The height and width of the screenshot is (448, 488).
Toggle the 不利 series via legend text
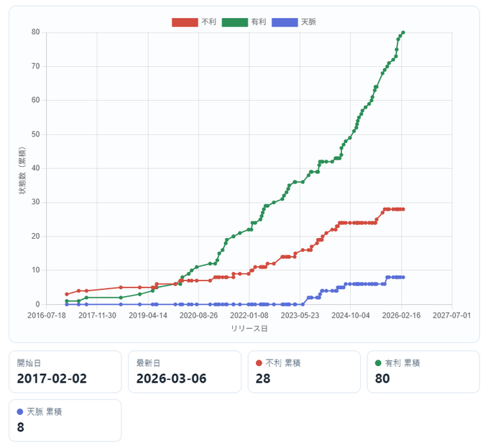(x=209, y=22)
